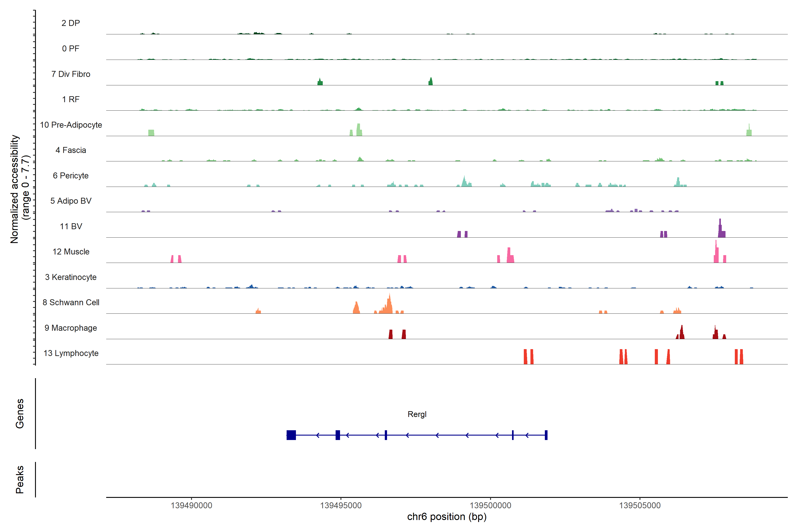This screenshot has height=532, width=798.
Task: Click the 139505000 axis tick label
Action: click(640, 506)
